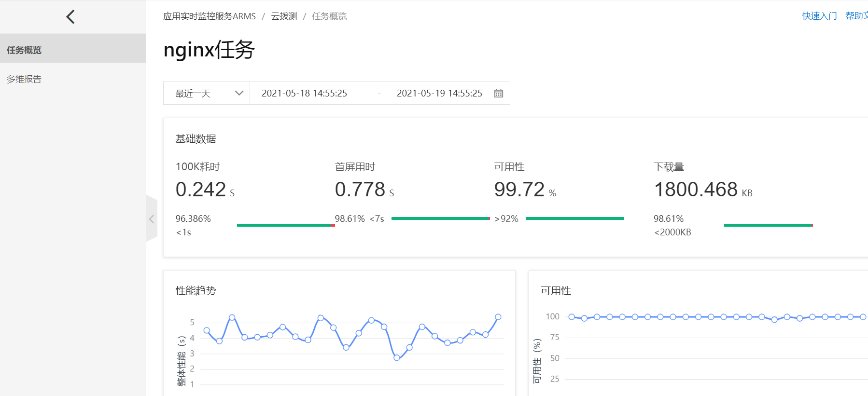Screen dimensions: 868x396
Task: Click the 100K耗时 progress bar
Action: [286, 225]
